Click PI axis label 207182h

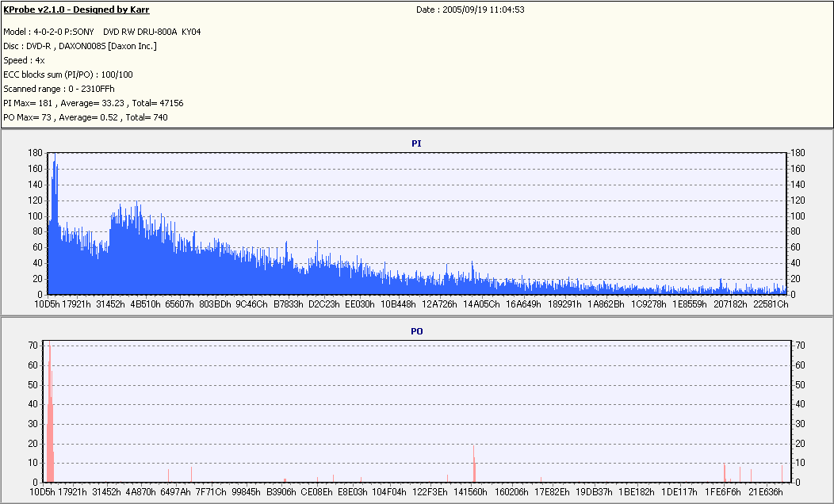click(x=730, y=304)
